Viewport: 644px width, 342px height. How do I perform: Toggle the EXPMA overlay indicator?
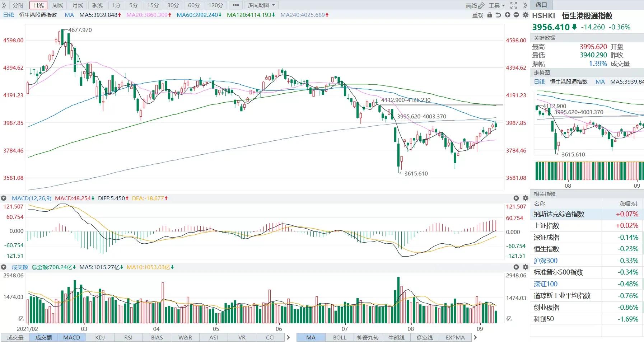[455, 337]
